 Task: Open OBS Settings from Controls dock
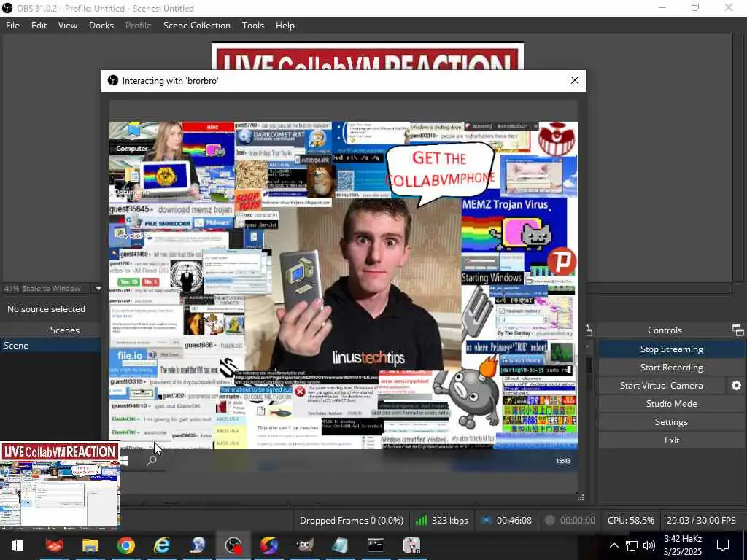pyautogui.click(x=671, y=422)
